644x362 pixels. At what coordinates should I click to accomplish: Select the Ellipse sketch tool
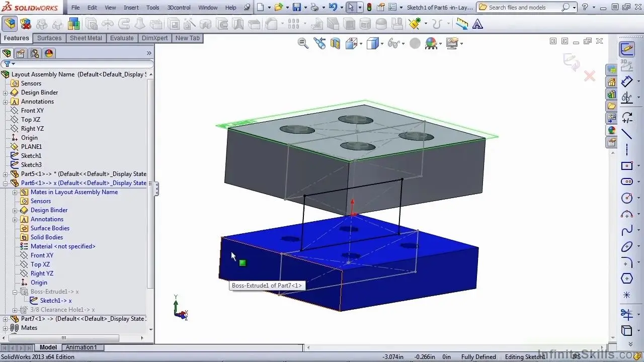tap(626, 246)
